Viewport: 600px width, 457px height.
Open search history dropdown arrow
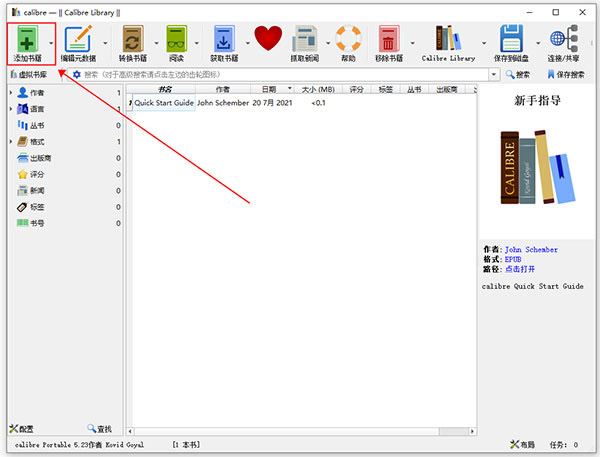(x=494, y=74)
